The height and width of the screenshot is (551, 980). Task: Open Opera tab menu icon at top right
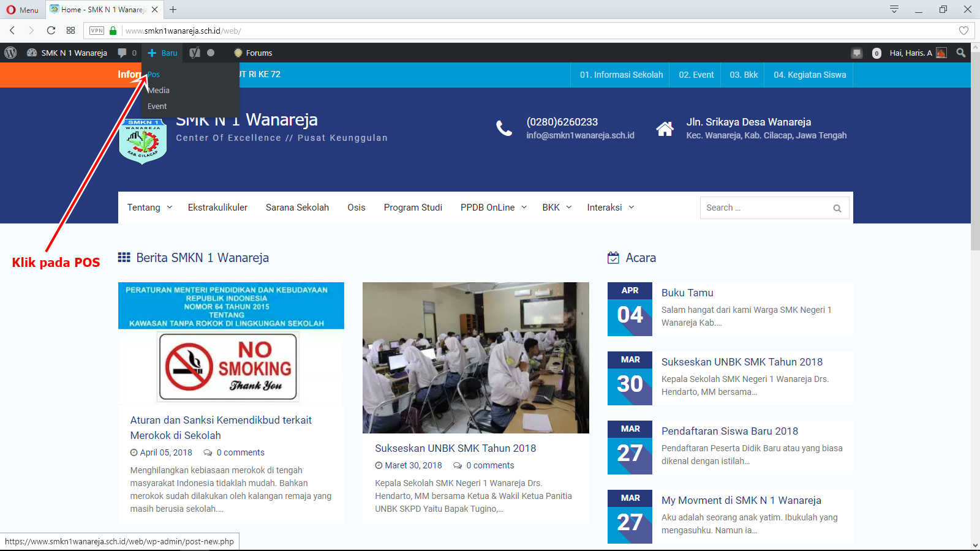[894, 9]
